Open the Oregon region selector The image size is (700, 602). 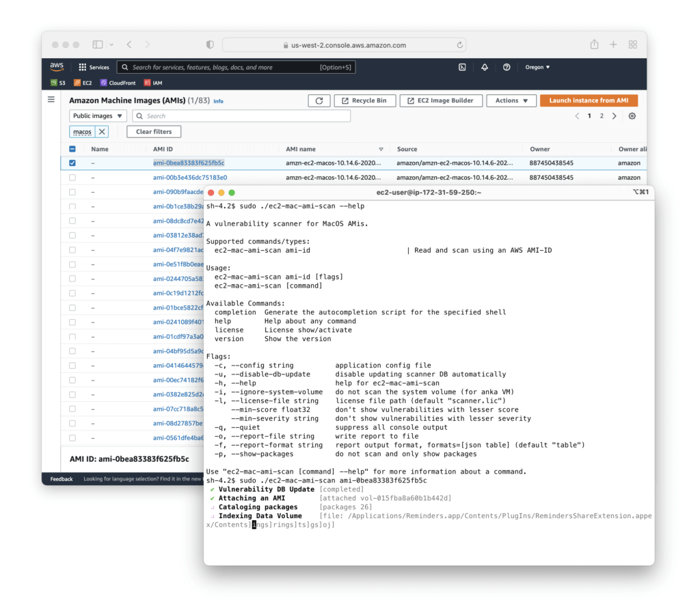click(x=537, y=67)
